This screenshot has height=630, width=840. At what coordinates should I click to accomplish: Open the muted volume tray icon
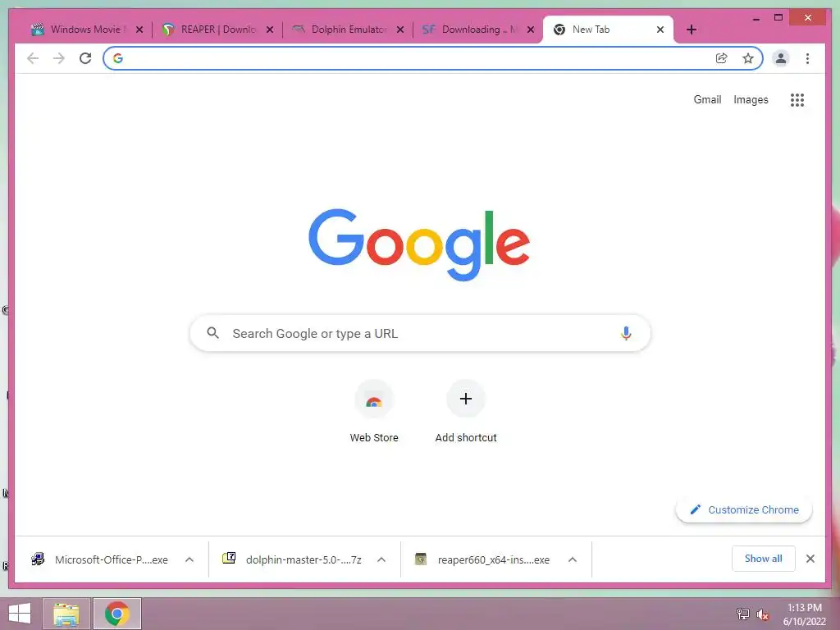763,614
